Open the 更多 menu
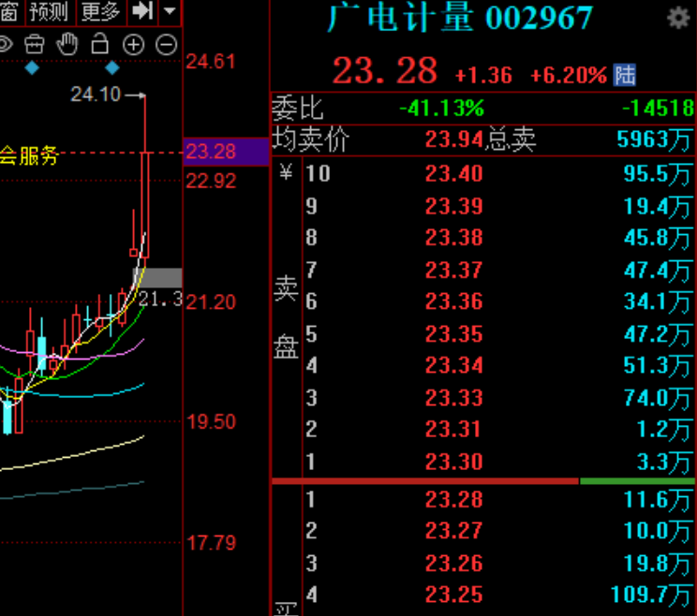The width and height of the screenshot is (697, 616). 100,12
